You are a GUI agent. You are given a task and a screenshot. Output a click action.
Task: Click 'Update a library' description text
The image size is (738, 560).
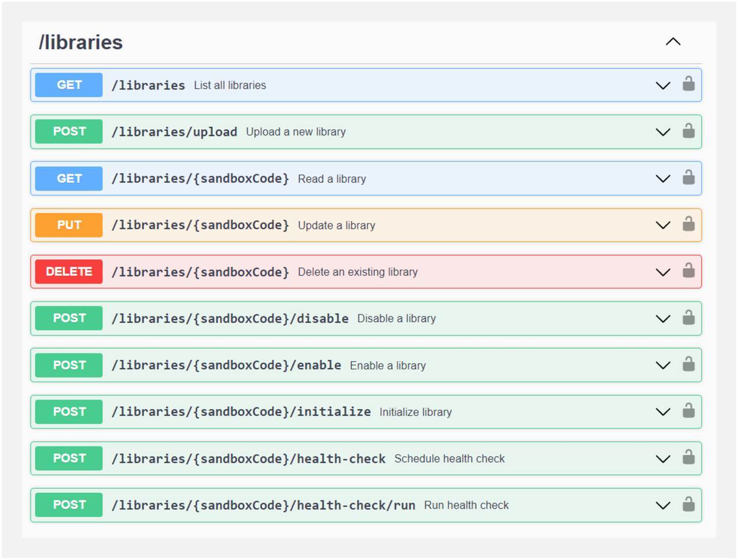[337, 226]
